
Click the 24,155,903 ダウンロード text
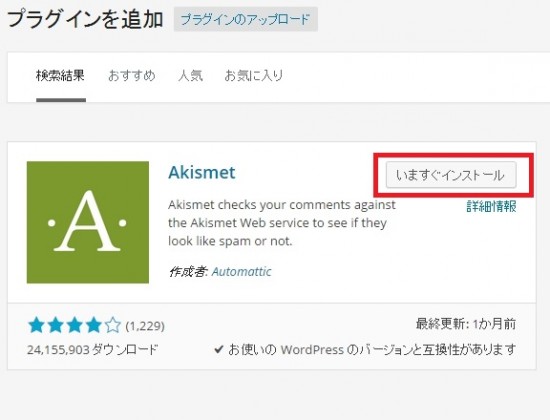(x=93, y=349)
